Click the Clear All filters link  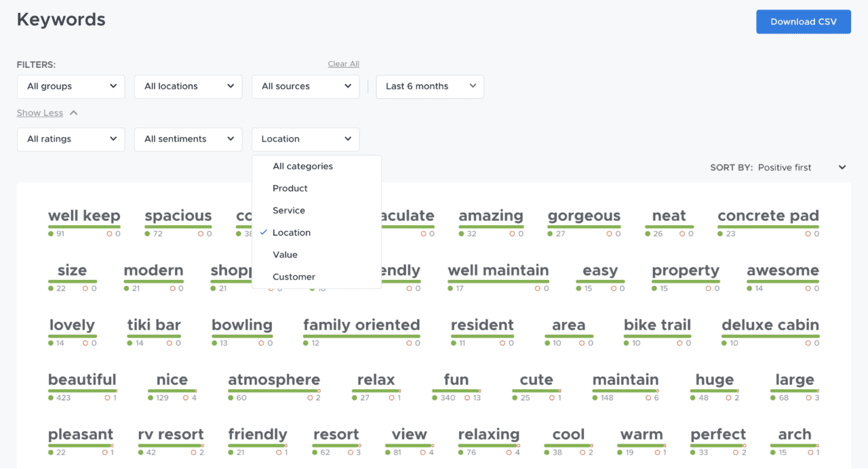(x=343, y=63)
